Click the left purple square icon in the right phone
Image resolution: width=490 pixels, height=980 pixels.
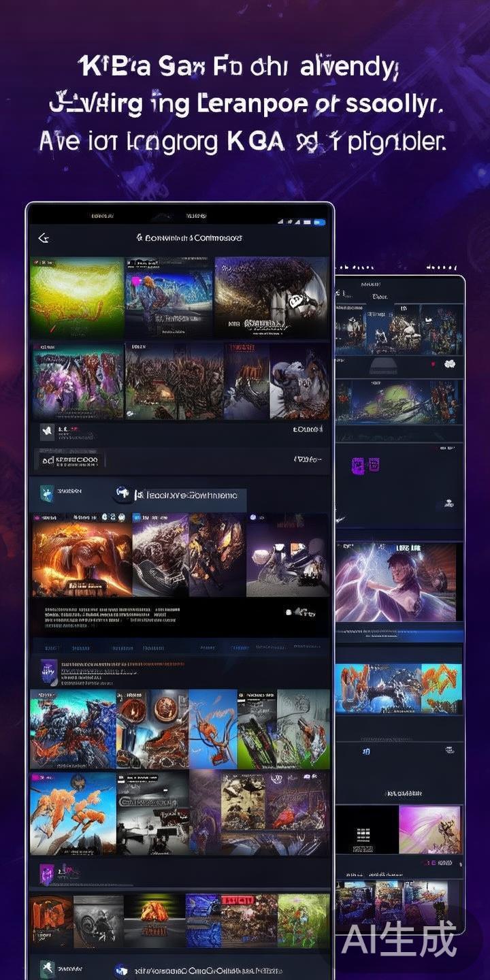(x=357, y=465)
